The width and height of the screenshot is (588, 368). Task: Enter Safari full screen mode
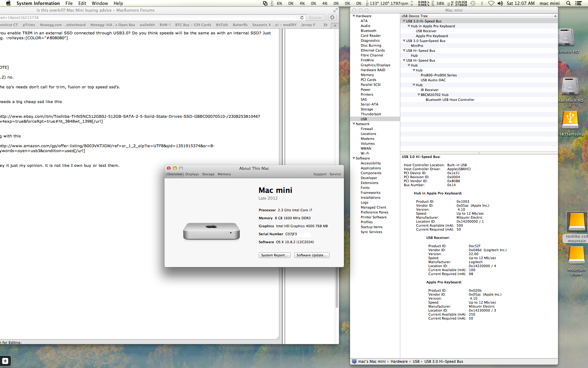point(335,10)
